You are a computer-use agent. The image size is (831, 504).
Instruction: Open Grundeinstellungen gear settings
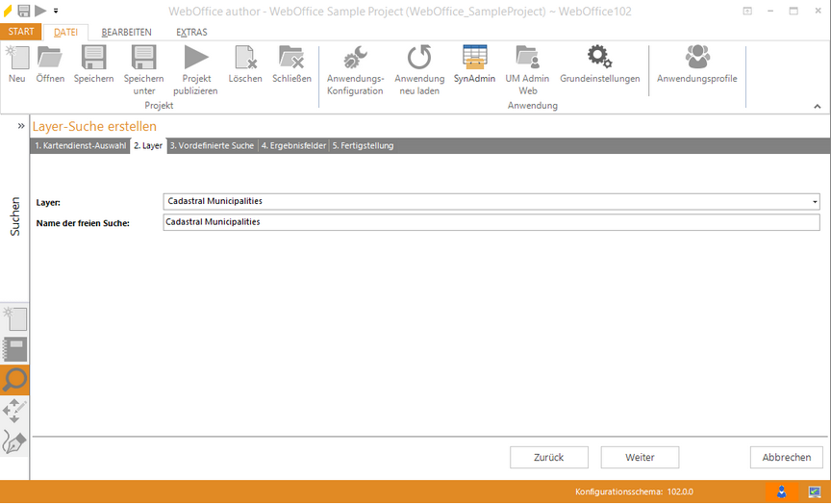click(x=599, y=58)
